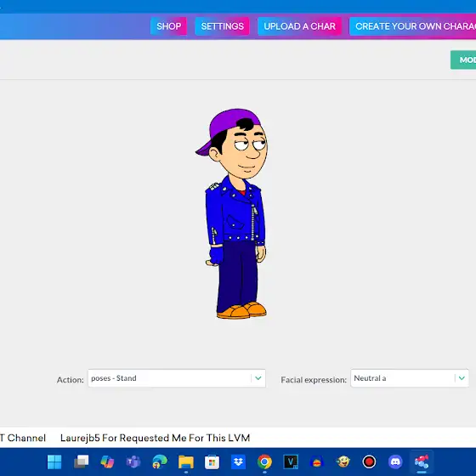The image size is (476, 476).
Task: Expand the Facial expression dropdown arrow
Action: 462,378
